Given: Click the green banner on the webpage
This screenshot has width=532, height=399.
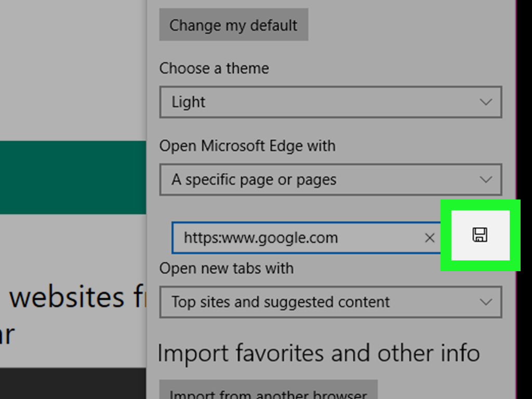Looking at the screenshot, I should coord(73,178).
